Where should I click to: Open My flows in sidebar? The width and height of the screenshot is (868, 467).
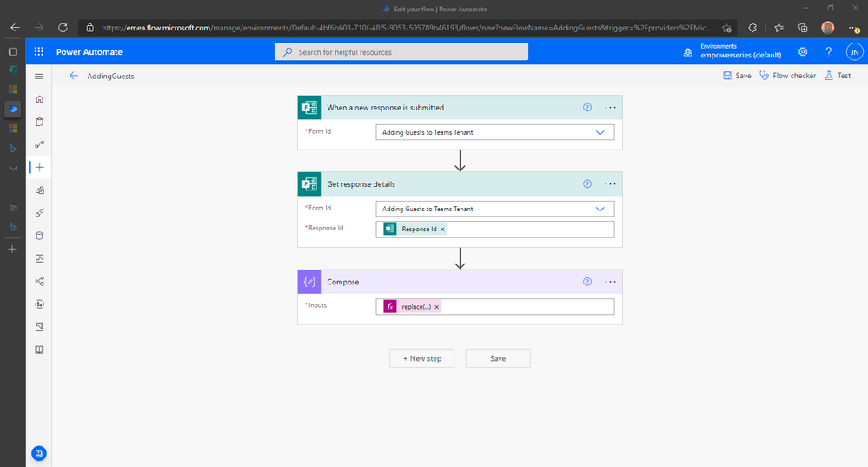point(39,144)
